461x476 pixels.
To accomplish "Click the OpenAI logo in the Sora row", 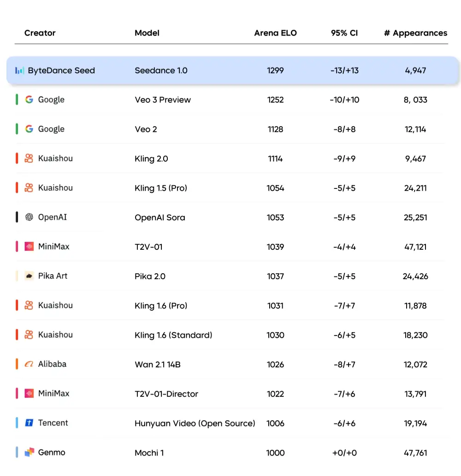I will click(30, 217).
